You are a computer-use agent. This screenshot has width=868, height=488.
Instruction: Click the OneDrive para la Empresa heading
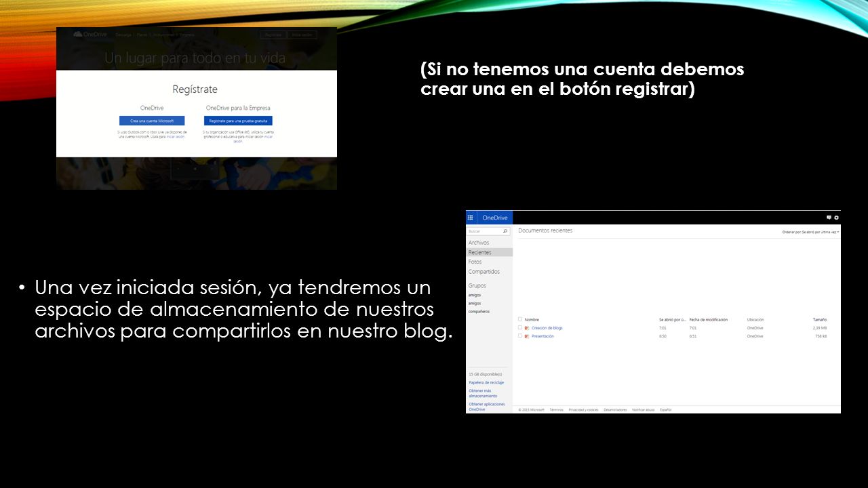click(238, 108)
